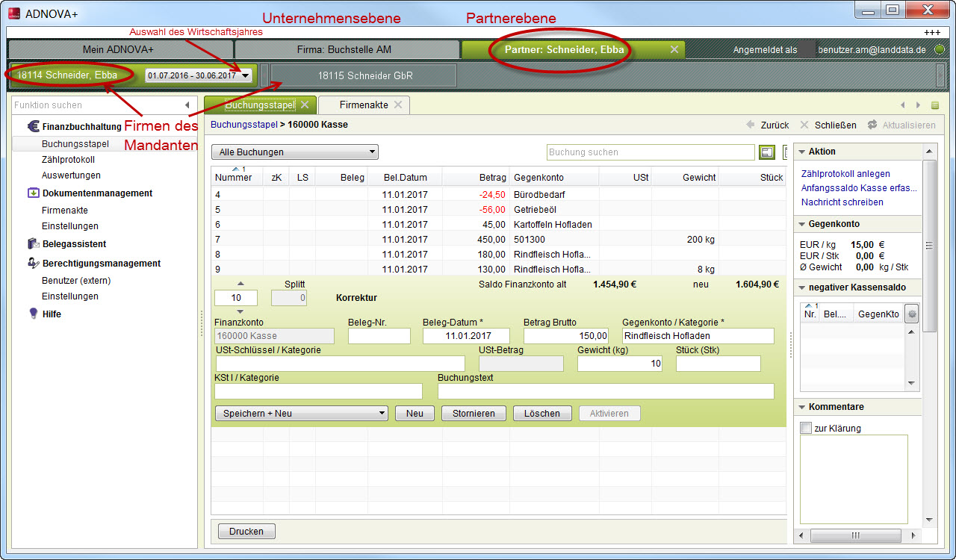
Task: Click into the Buchungstext input field
Action: pyautogui.click(x=605, y=392)
